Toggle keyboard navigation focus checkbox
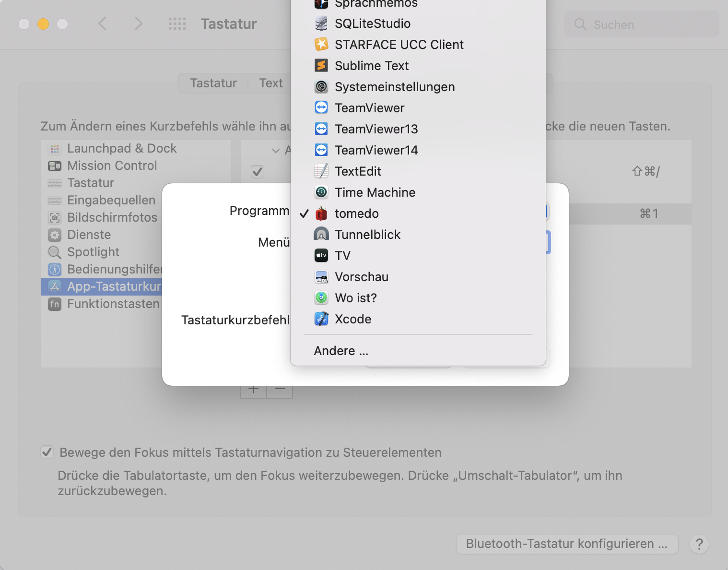728x570 pixels. pyautogui.click(x=47, y=452)
